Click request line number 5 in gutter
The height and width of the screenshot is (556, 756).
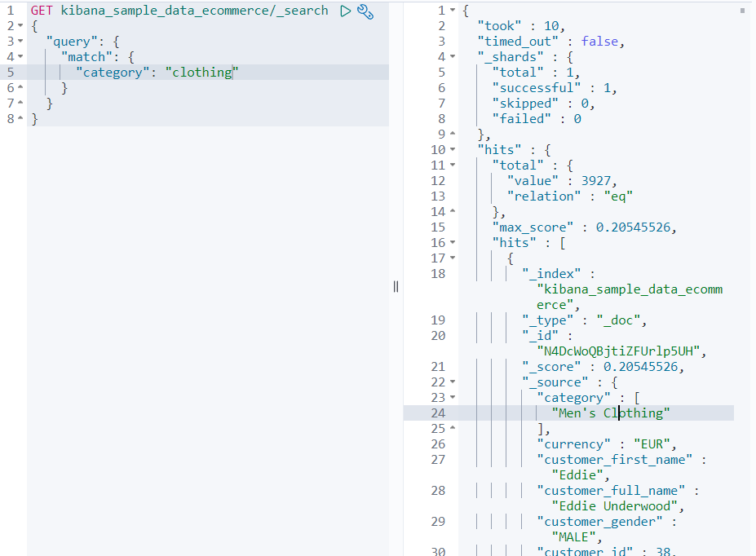[11, 73]
